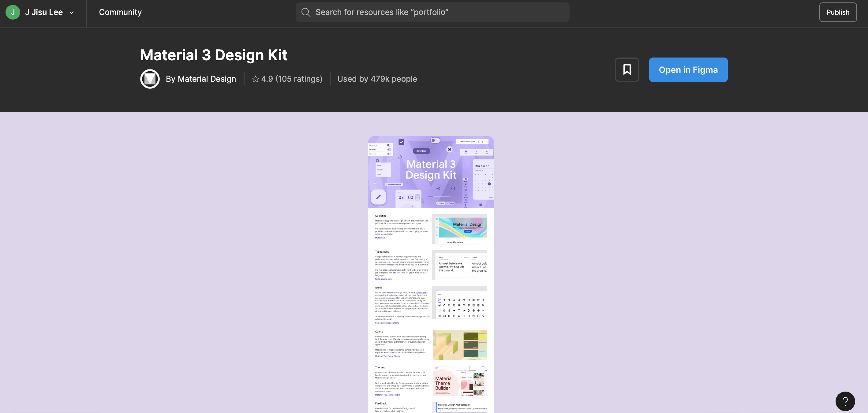Open the Material Design author logo
The height and width of the screenshot is (413, 868).
(150, 79)
